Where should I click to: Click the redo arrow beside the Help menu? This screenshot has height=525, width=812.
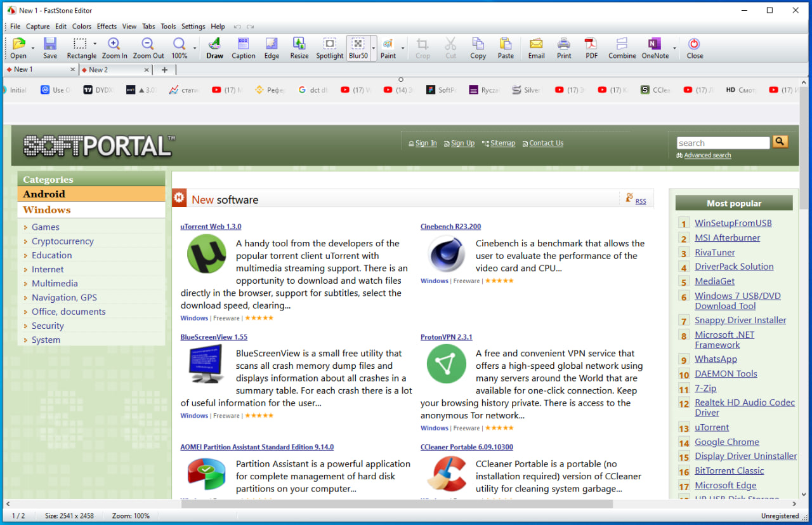[251, 27]
